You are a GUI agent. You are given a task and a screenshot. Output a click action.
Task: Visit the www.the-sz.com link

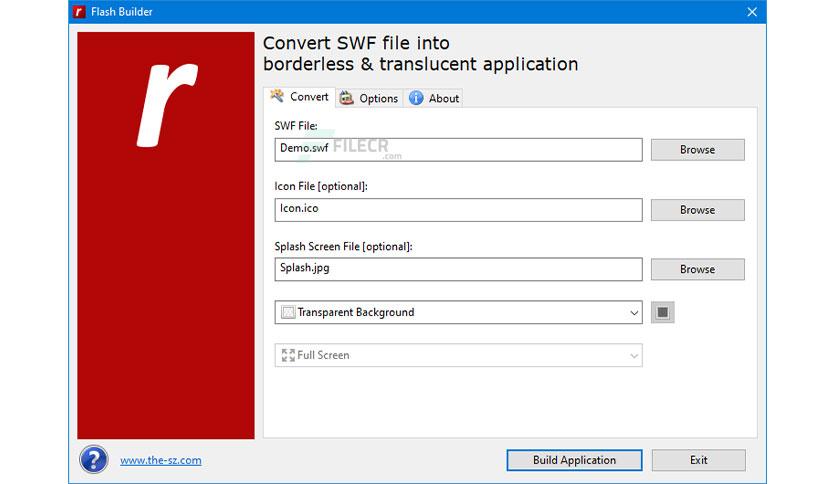(160, 460)
